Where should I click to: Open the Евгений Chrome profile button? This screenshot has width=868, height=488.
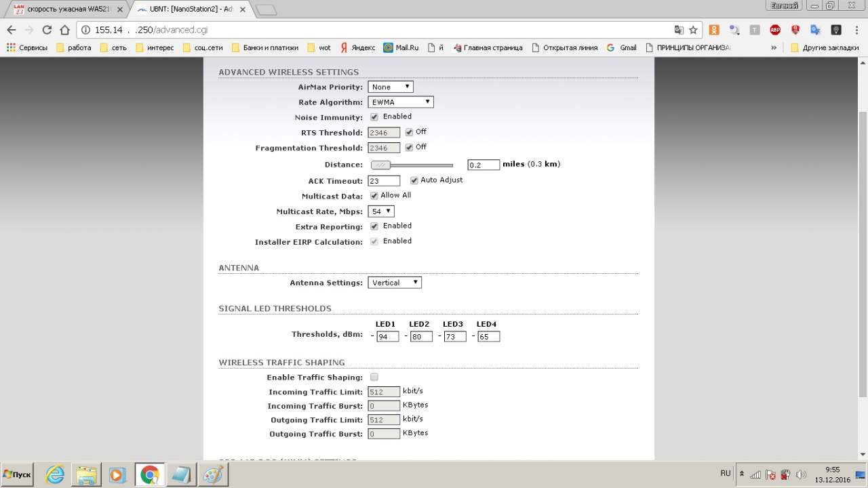[x=785, y=5]
